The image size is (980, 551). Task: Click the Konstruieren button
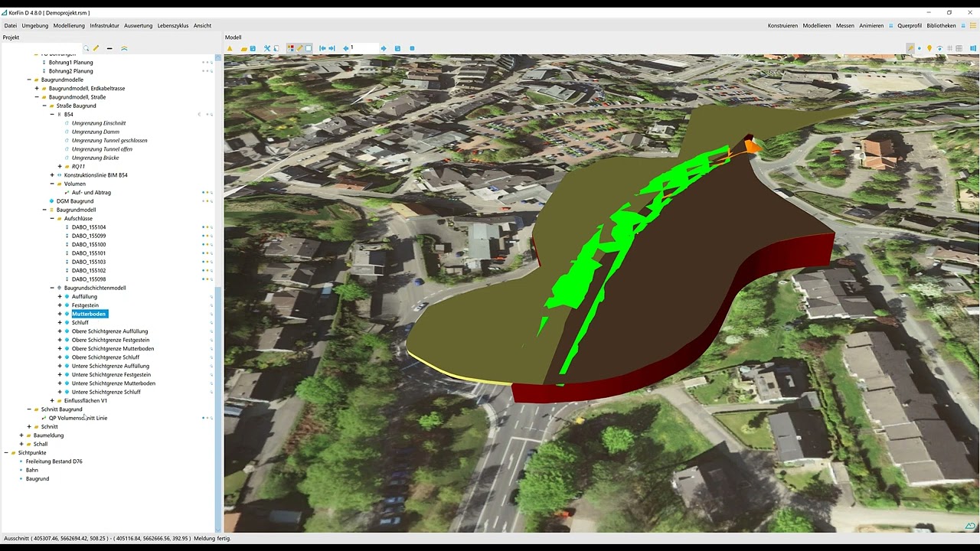click(x=782, y=25)
